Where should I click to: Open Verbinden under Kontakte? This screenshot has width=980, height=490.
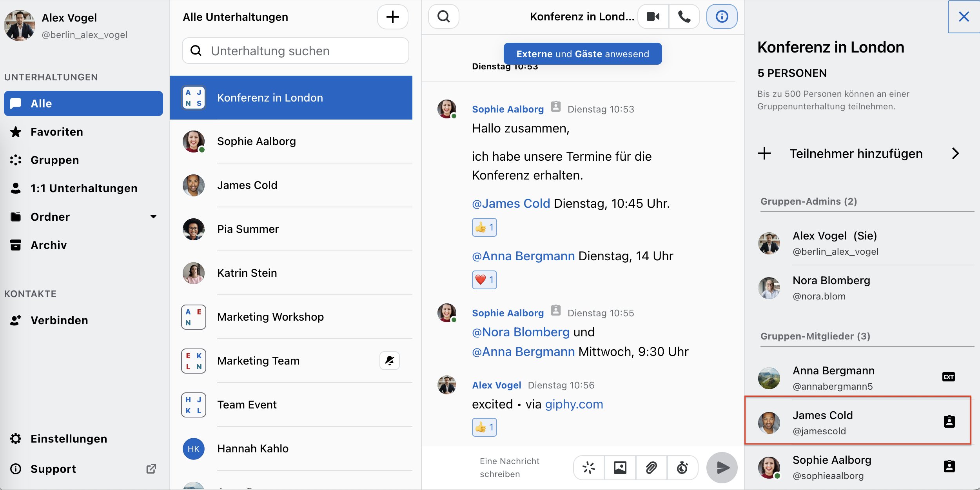83,320
